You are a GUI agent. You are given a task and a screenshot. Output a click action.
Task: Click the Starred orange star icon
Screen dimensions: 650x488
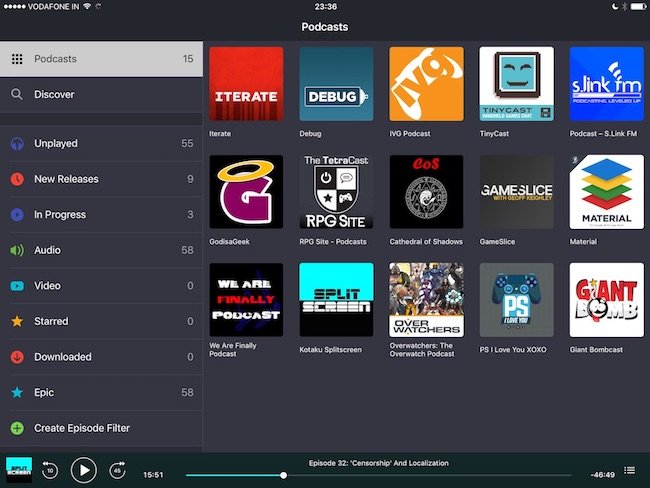(x=17, y=321)
